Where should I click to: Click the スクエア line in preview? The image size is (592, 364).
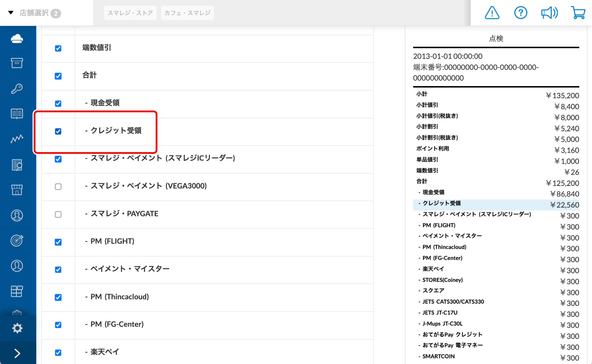496,292
